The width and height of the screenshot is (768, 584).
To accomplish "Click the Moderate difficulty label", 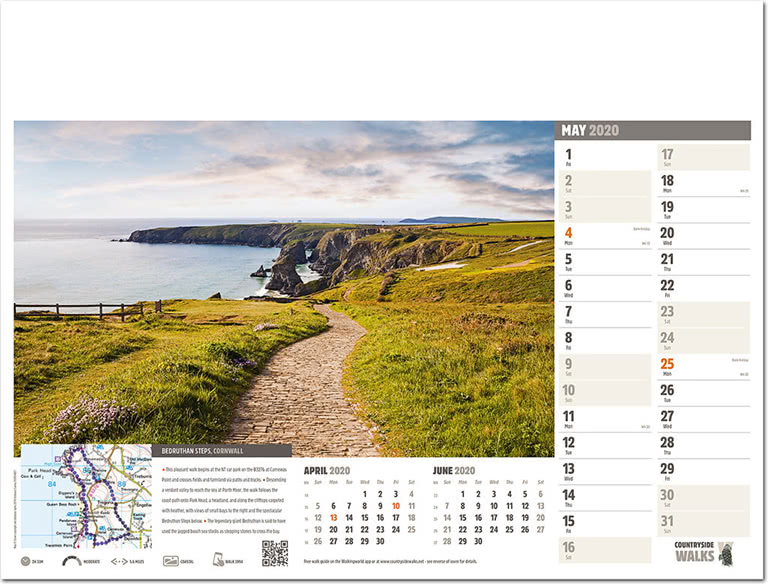I will click(92, 561).
